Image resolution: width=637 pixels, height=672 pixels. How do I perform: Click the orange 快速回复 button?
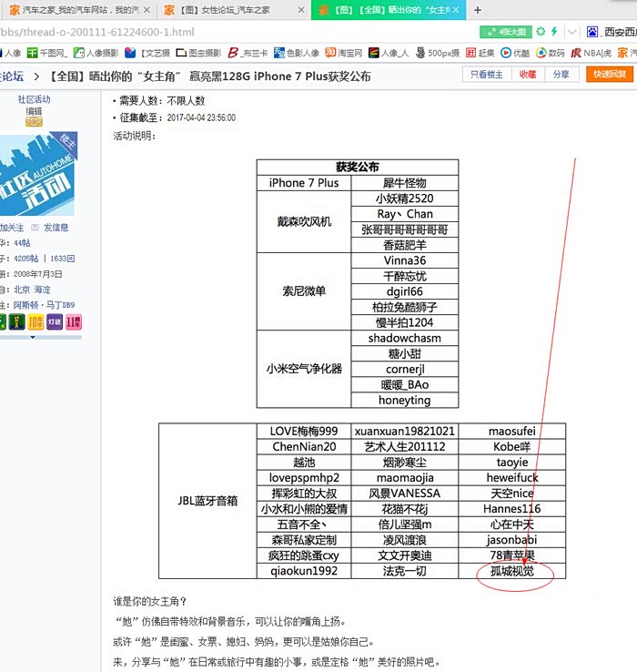(609, 75)
